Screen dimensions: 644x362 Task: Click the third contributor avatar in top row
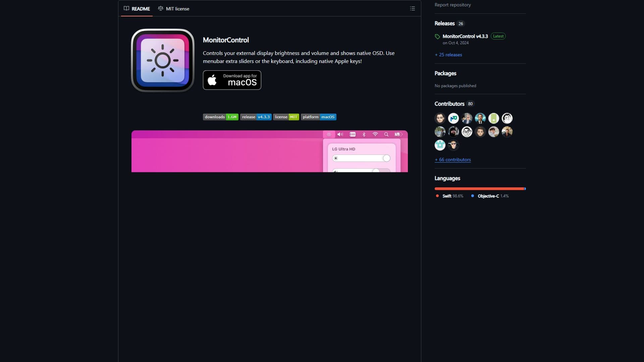point(467,118)
